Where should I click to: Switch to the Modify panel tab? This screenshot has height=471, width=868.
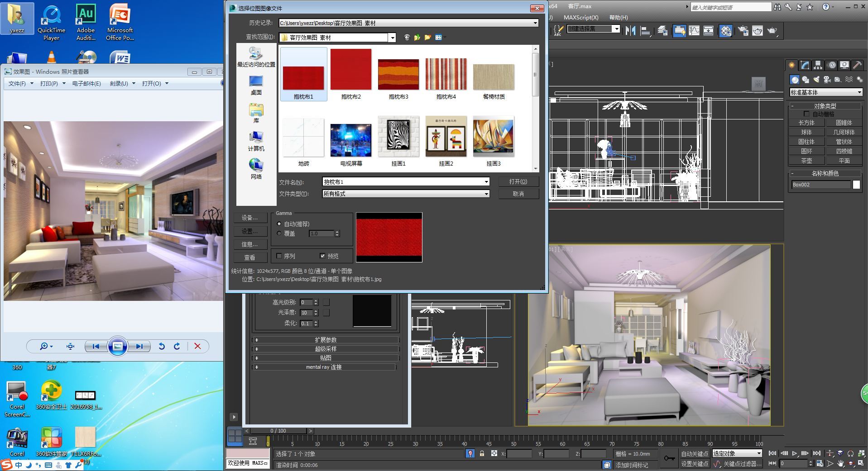click(805, 65)
